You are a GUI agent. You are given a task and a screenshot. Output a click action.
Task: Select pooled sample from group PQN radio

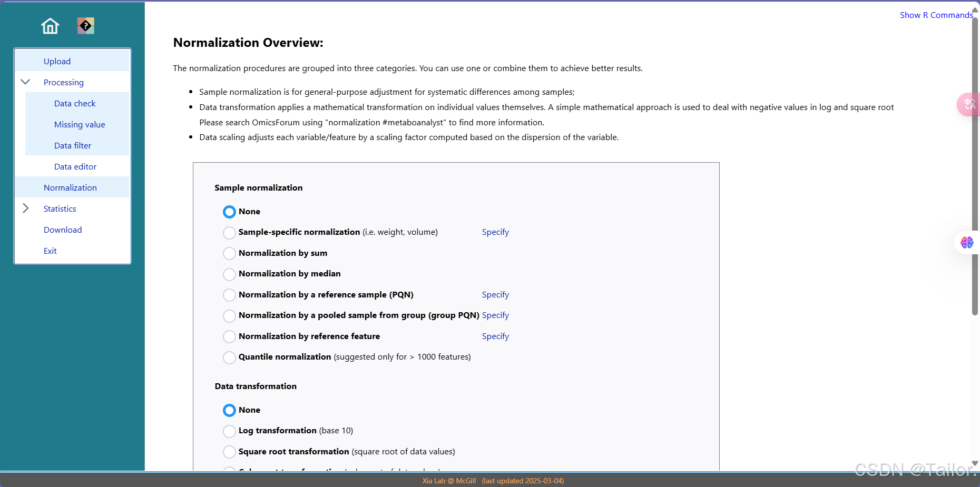(229, 316)
